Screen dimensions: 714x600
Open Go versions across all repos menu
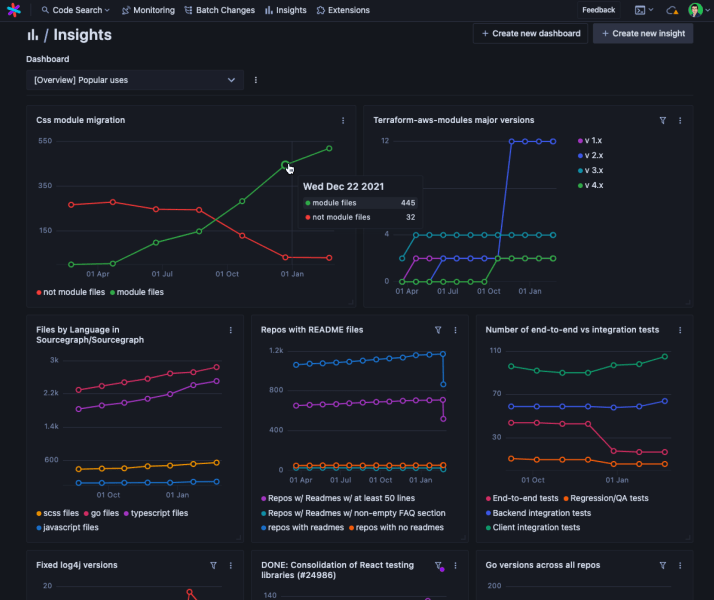click(680, 565)
